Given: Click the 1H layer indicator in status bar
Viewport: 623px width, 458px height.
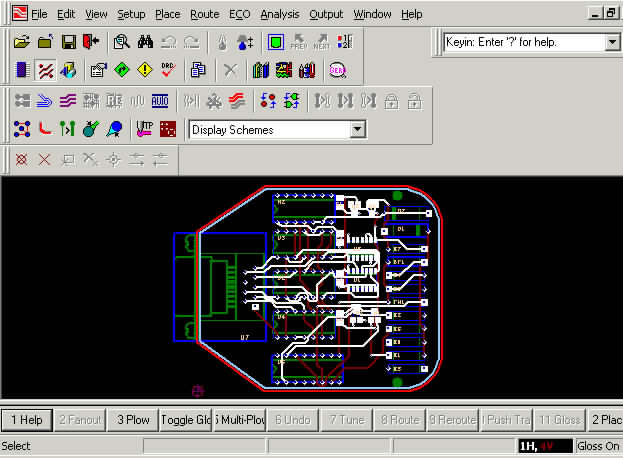Looking at the screenshot, I should tap(529, 446).
